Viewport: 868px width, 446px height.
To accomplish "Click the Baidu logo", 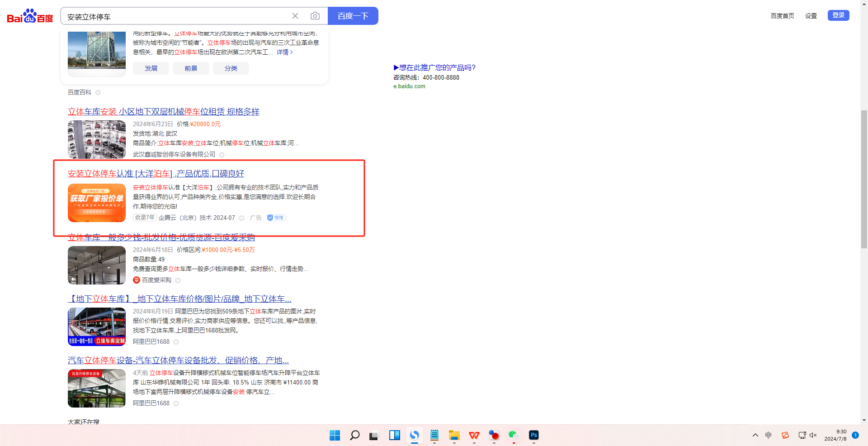I will (x=30, y=16).
